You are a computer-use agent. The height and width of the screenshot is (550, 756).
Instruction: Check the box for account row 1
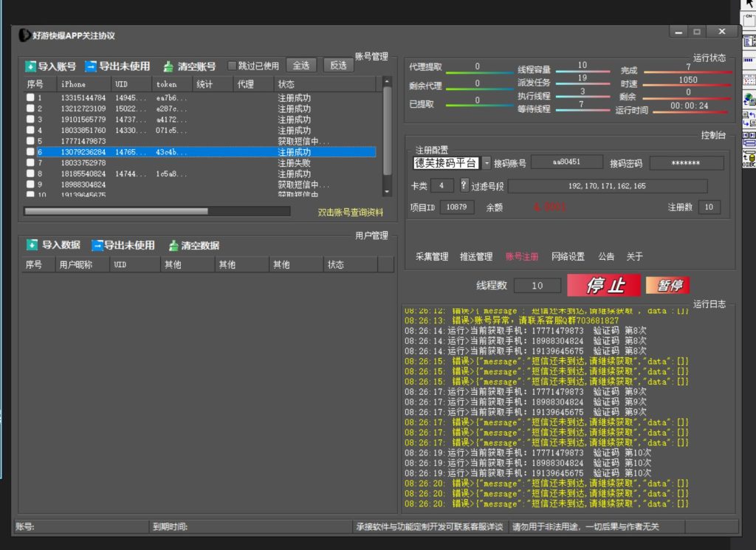[x=30, y=97]
